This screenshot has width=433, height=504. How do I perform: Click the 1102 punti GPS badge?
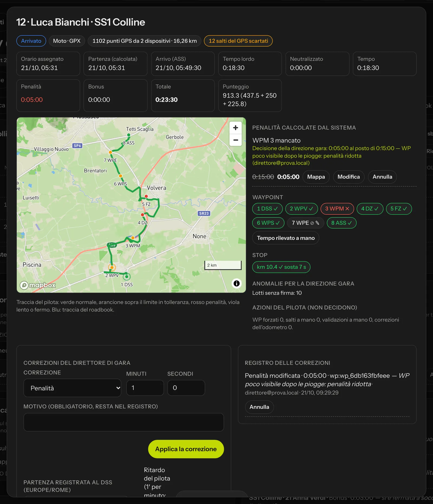145,41
